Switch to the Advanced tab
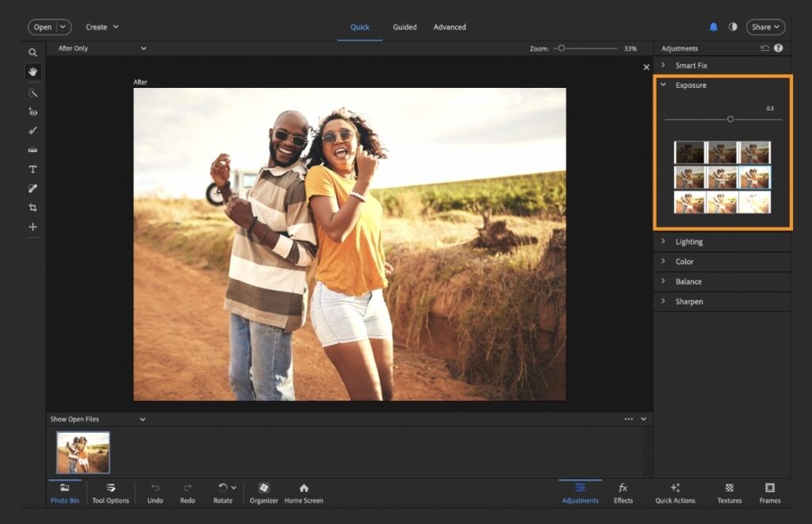The height and width of the screenshot is (524, 812). [x=450, y=26]
